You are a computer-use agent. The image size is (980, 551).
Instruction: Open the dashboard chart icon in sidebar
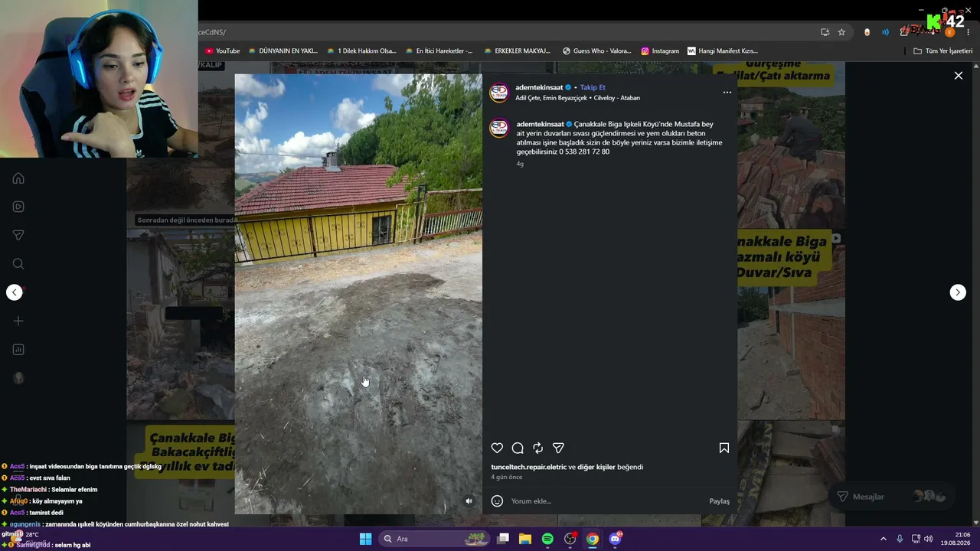click(x=18, y=350)
